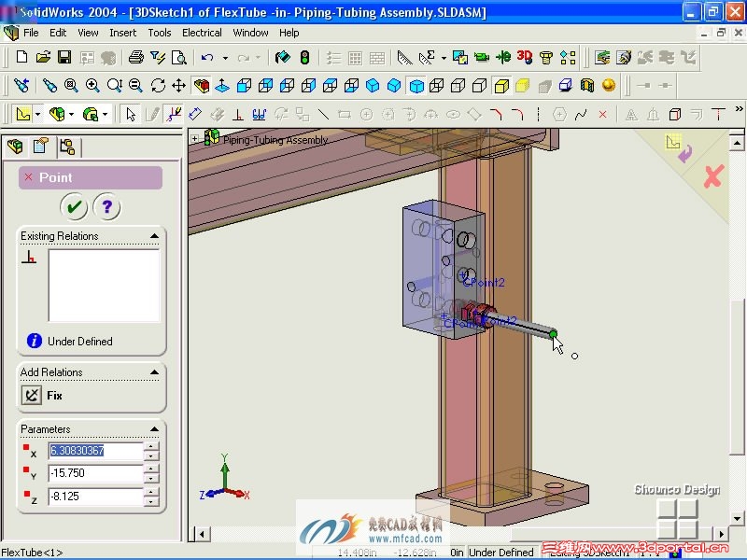Switch to the FeatureManager tree tab
Image resolution: width=747 pixels, height=560 pixels.
[x=15, y=147]
